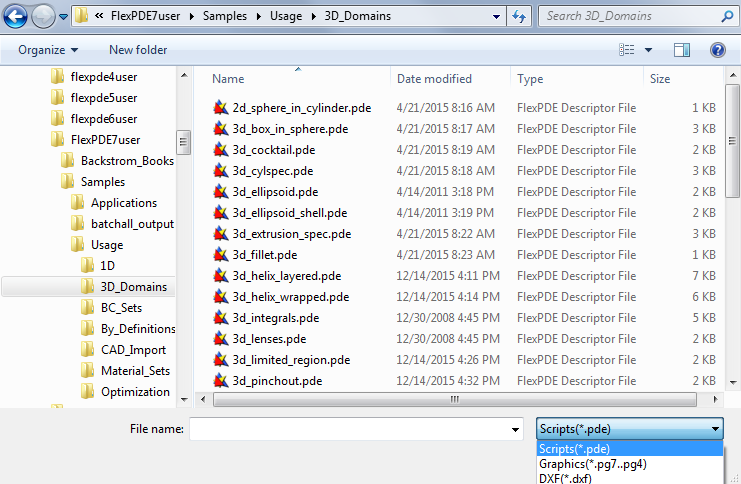Select the file name 3d_fillet.pde
741x484 pixels.
click(265, 255)
